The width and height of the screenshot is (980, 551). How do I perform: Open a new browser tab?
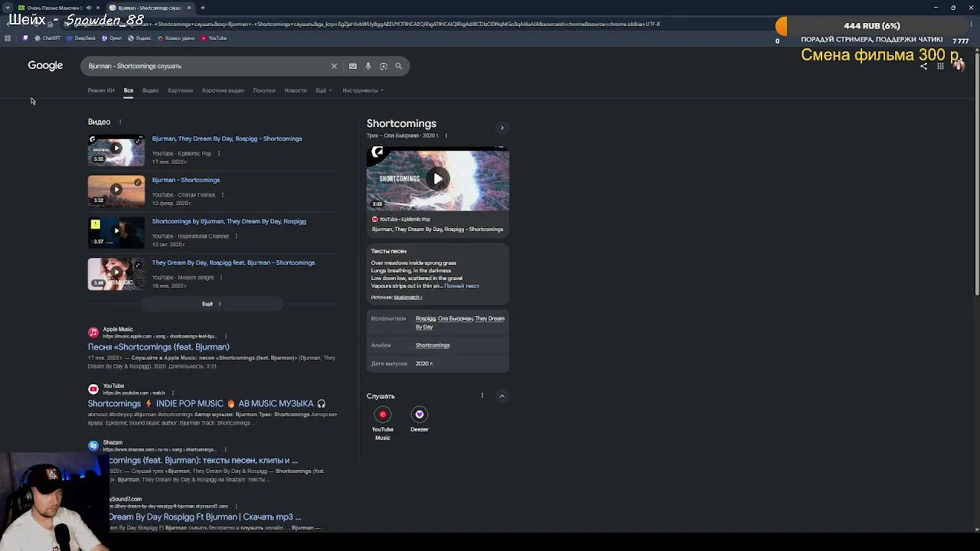click(x=203, y=8)
